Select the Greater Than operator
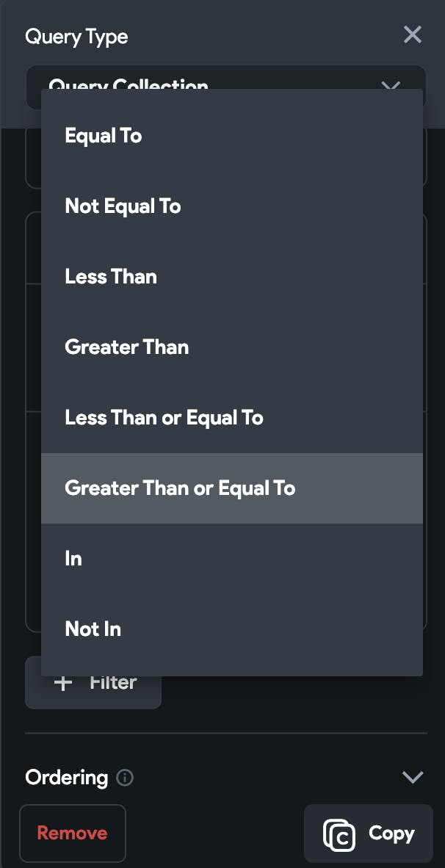445x868 pixels. pyautogui.click(x=126, y=347)
